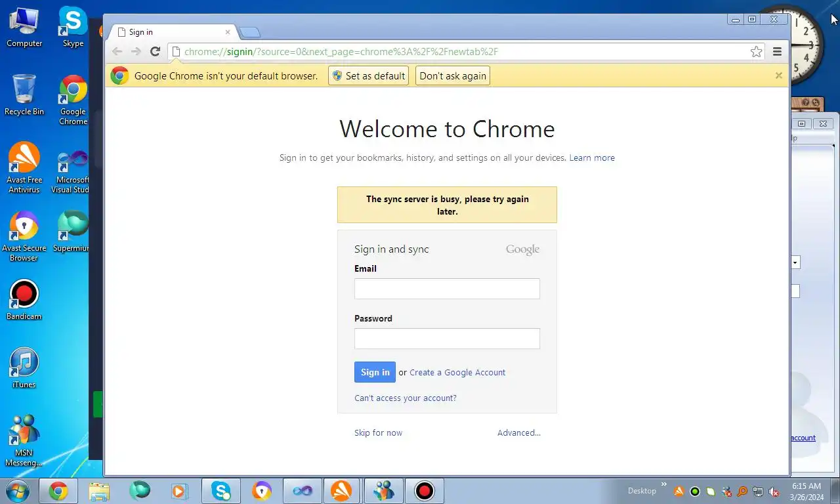Click Avast Antivirus taskbar icon
The width and height of the screenshot is (840, 504).
pos(341,490)
